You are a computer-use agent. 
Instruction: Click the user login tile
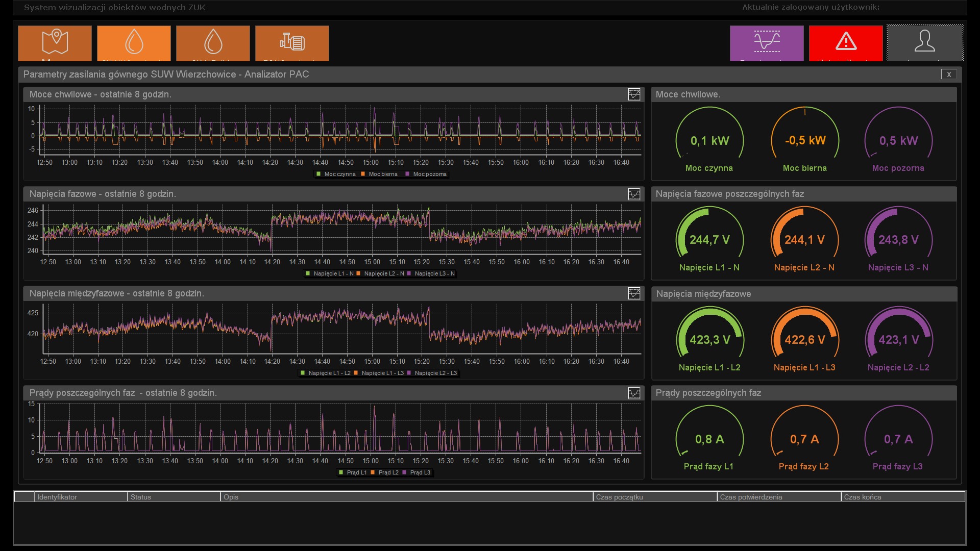pyautogui.click(x=925, y=43)
